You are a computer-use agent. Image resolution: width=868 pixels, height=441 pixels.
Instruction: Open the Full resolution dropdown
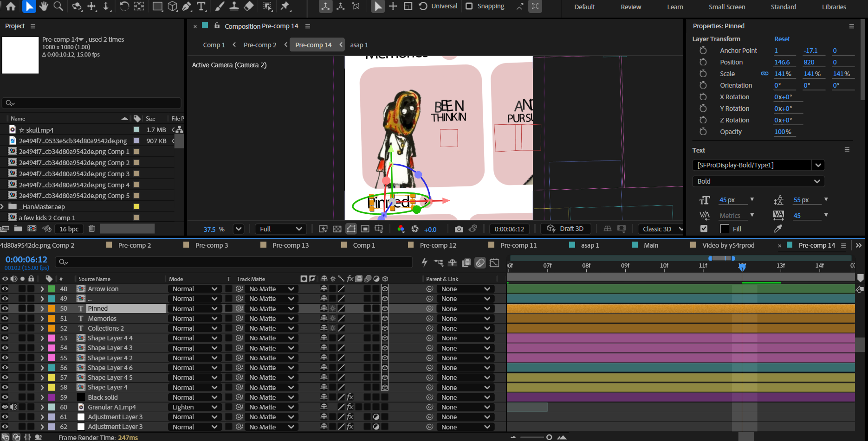(x=280, y=229)
